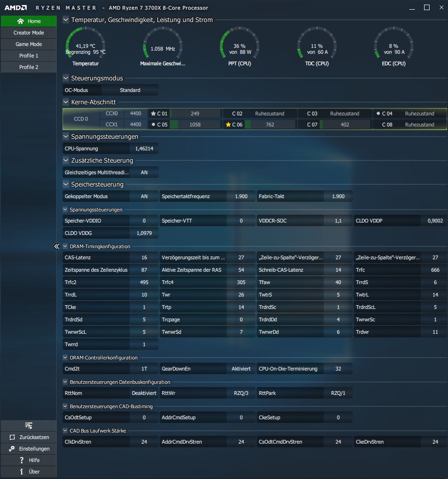Collapse memory Spannungssteuerungen subsection above Speicher-VDDIO
Image resolution: width=448 pixels, height=479 pixels.
coord(65,210)
